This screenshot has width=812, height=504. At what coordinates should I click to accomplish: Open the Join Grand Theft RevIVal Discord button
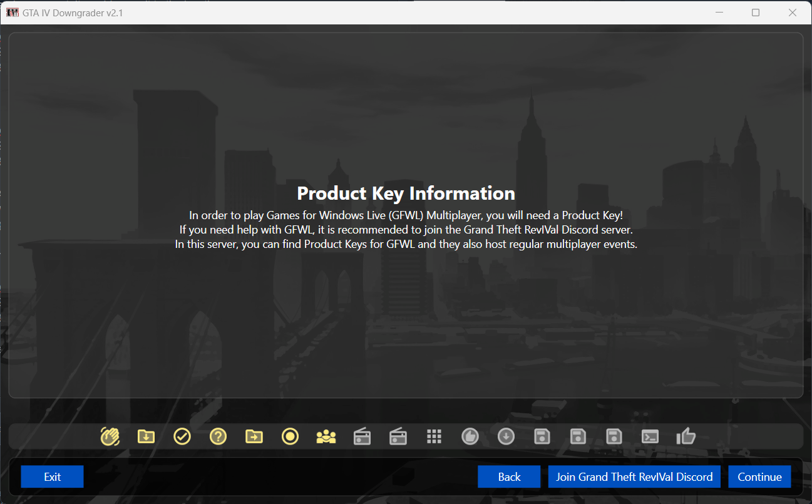click(634, 476)
